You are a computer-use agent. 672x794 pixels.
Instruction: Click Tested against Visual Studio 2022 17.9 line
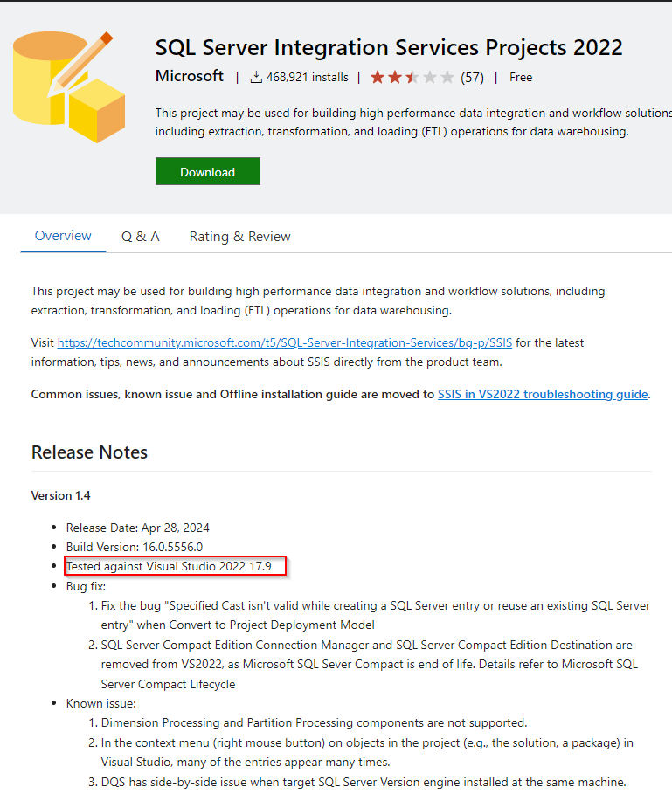(169, 566)
